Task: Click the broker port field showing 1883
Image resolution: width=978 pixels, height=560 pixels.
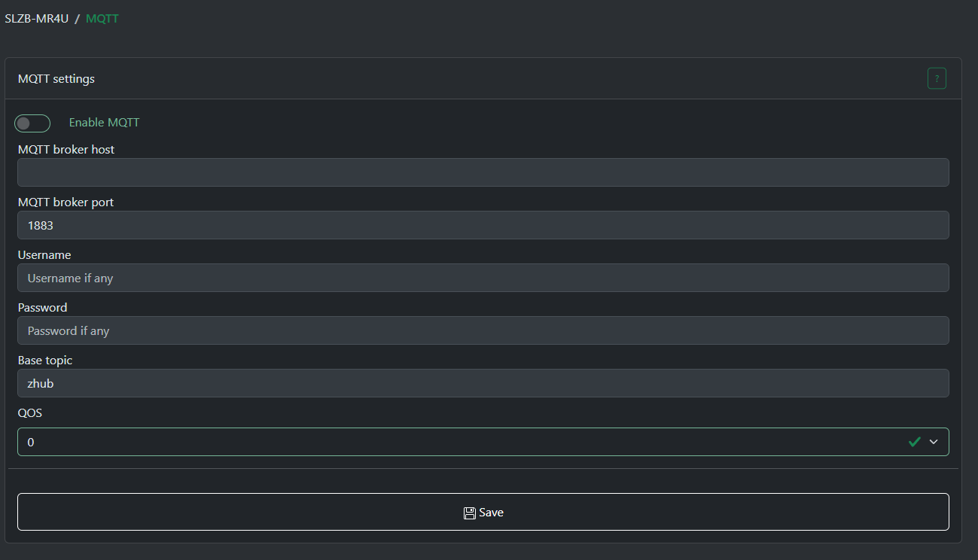Action: coord(483,225)
